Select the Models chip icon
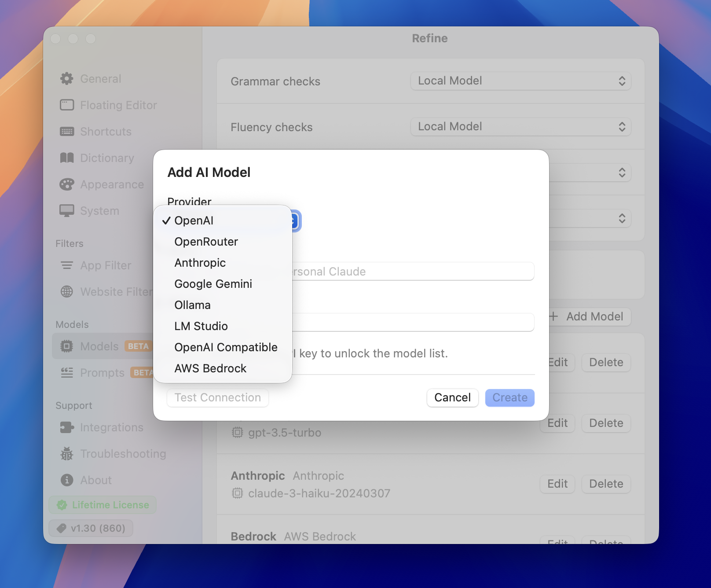711x588 pixels. coord(67,346)
